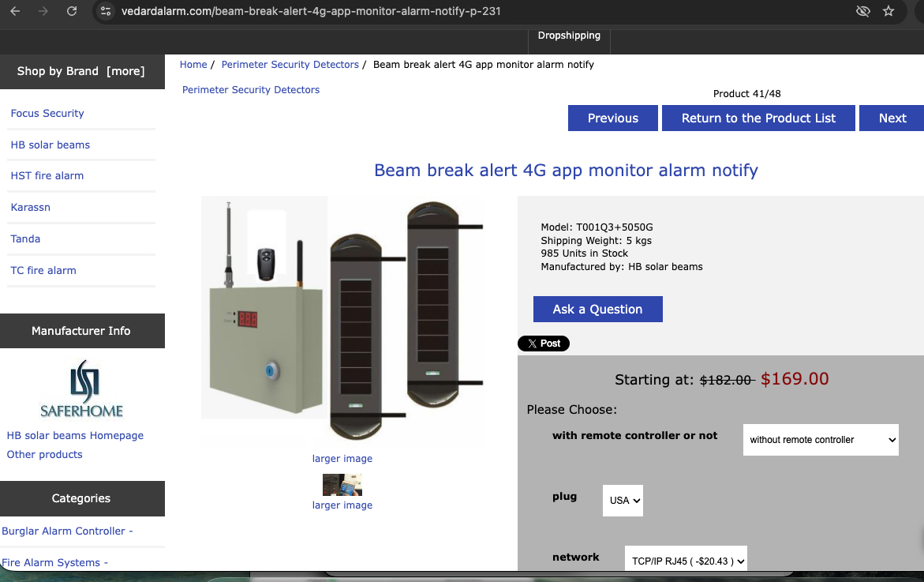Open the Dropshipping menu item

[569, 36]
